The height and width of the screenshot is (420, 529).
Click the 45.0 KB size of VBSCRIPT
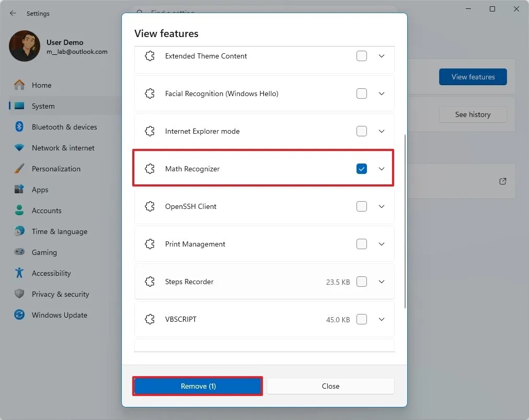(x=338, y=319)
